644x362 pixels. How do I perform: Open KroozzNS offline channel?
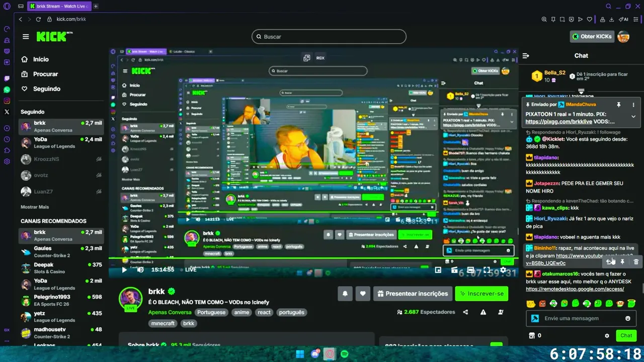(x=61, y=159)
